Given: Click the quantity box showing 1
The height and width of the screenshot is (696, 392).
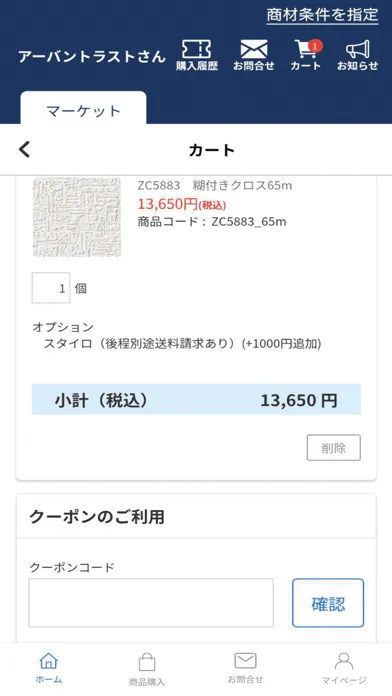Looking at the screenshot, I should (51, 288).
